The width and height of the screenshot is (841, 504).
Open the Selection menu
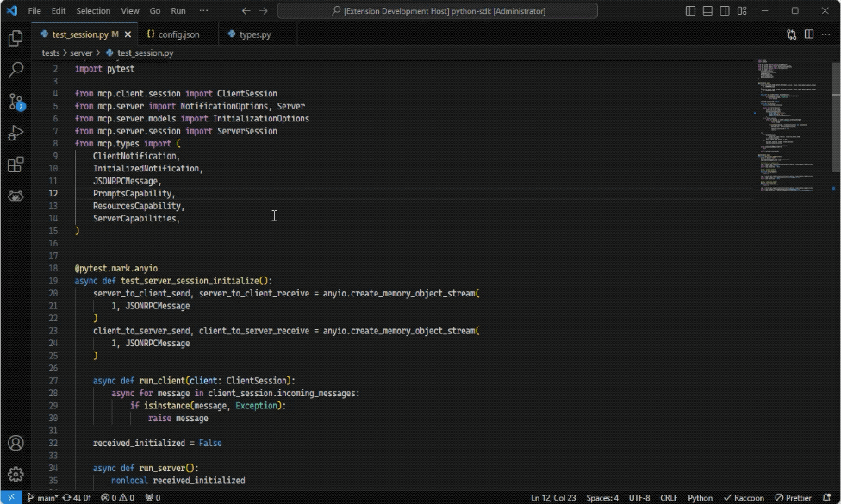(93, 11)
